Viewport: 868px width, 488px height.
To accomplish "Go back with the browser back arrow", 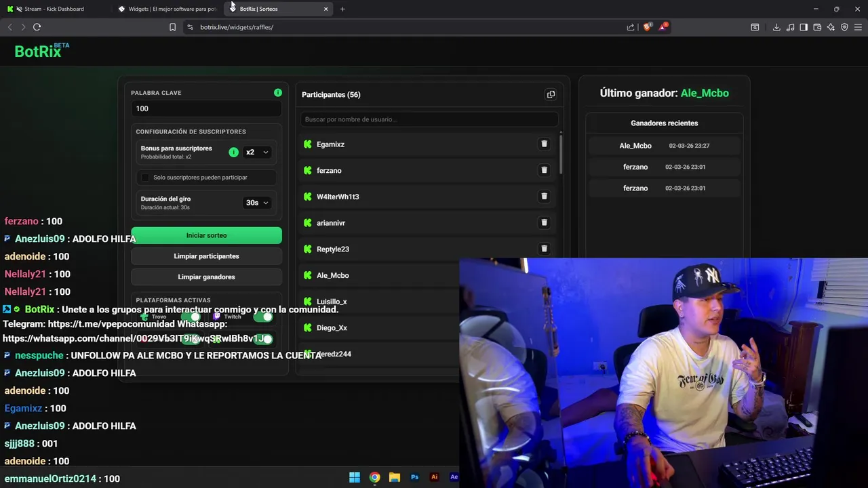I will pos(9,27).
